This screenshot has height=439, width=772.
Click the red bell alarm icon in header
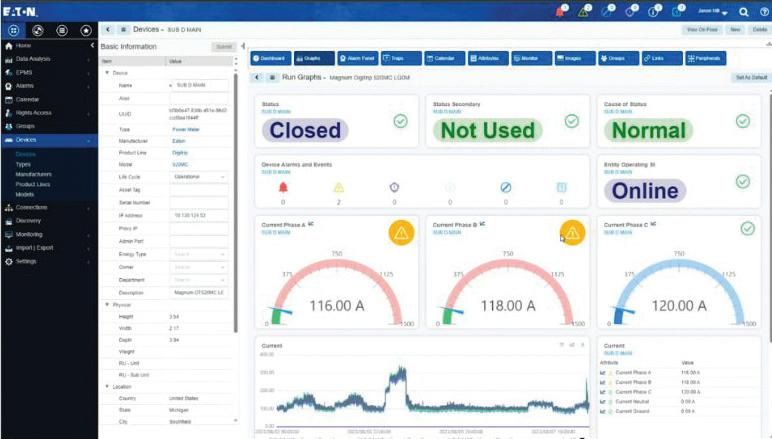point(560,12)
